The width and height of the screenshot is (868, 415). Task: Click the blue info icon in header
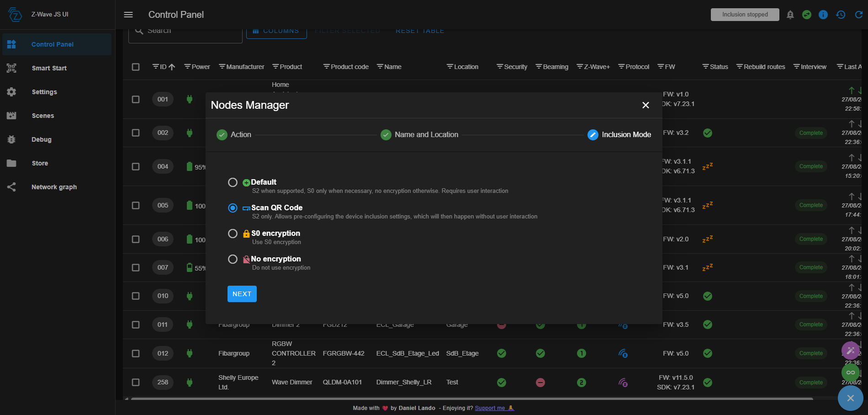pos(823,15)
